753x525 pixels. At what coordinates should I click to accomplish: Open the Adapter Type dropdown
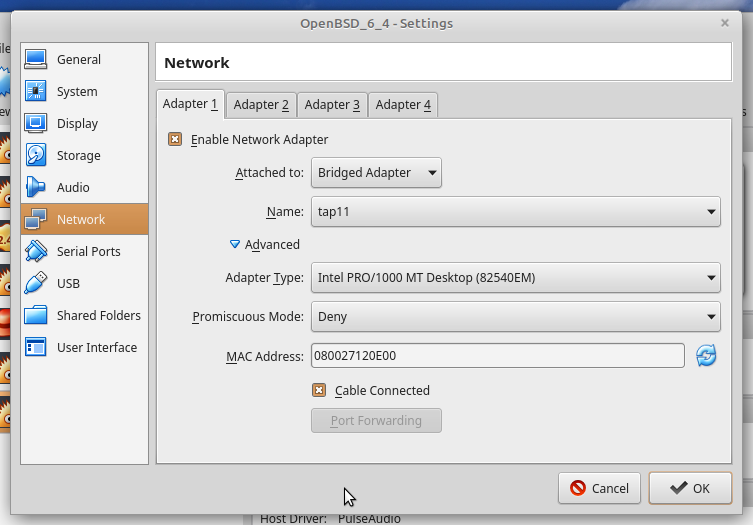(515, 277)
